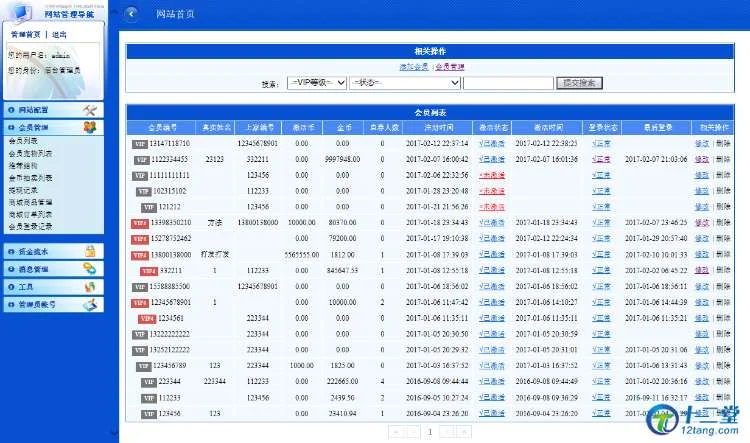The height and width of the screenshot is (443, 750).
Task: Open the 状态 dropdown filter
Action: [x=405, y=83]
